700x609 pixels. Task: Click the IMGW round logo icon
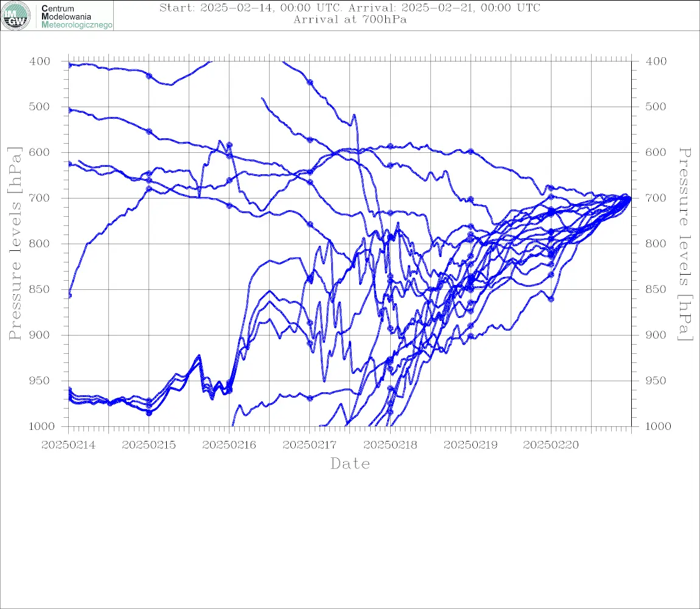16,16
